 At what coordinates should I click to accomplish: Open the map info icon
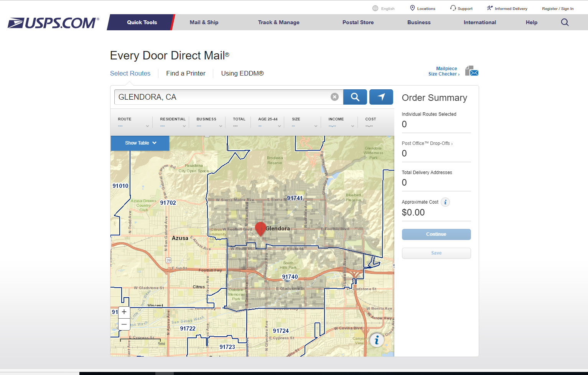coord(377,340)
